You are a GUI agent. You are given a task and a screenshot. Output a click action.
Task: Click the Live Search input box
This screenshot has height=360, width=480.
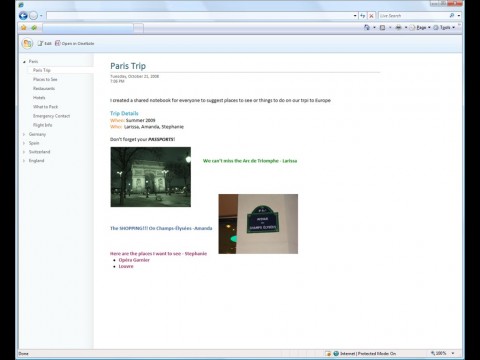[x=413, y=16]
